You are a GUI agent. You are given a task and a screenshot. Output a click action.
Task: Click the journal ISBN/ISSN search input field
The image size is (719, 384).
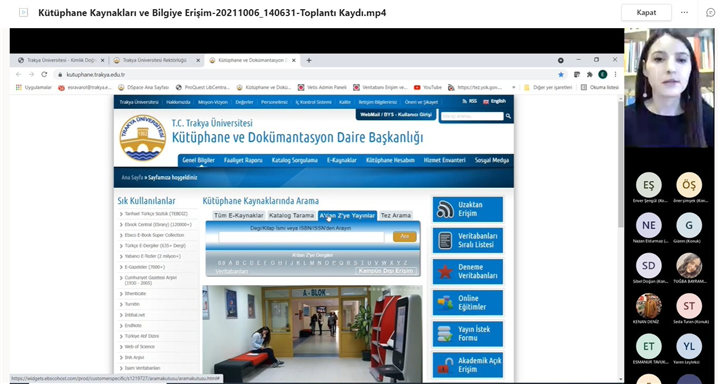301,237
